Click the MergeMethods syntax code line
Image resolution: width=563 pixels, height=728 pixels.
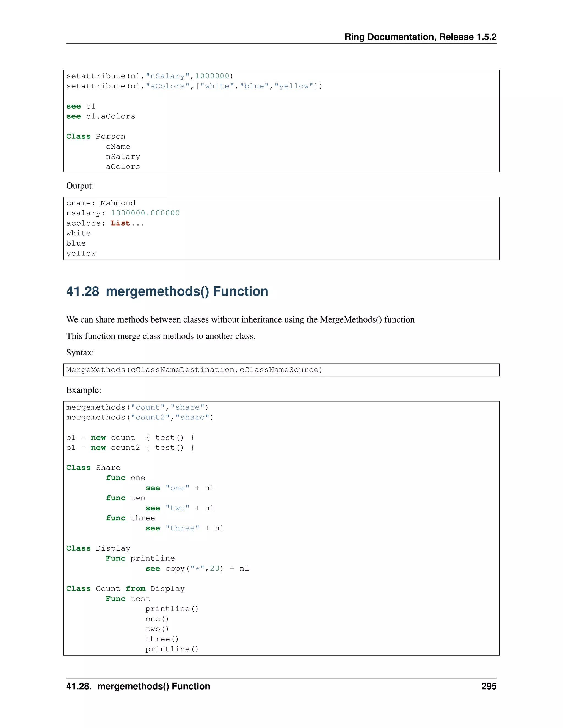[194, 370]
